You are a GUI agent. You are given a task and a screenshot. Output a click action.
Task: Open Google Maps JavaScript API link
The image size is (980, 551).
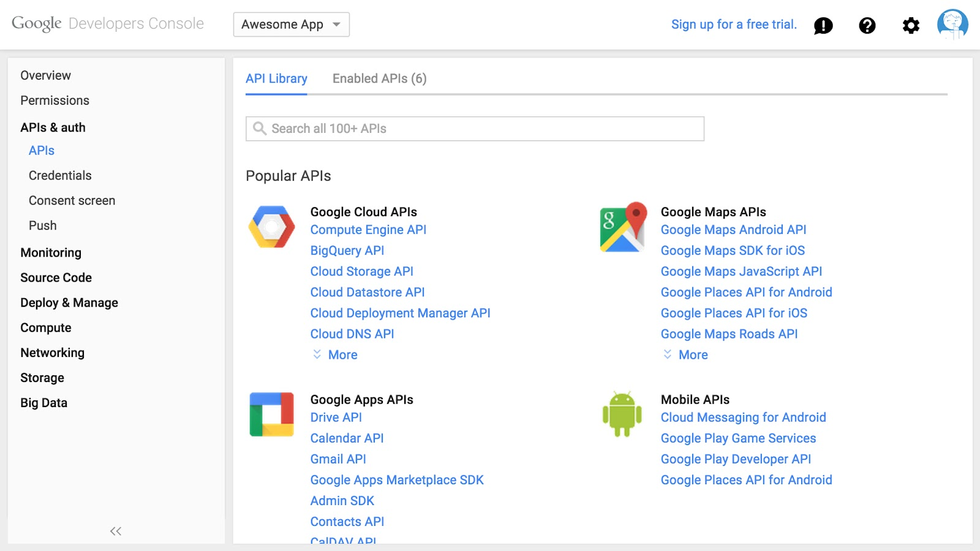point(742,271)
